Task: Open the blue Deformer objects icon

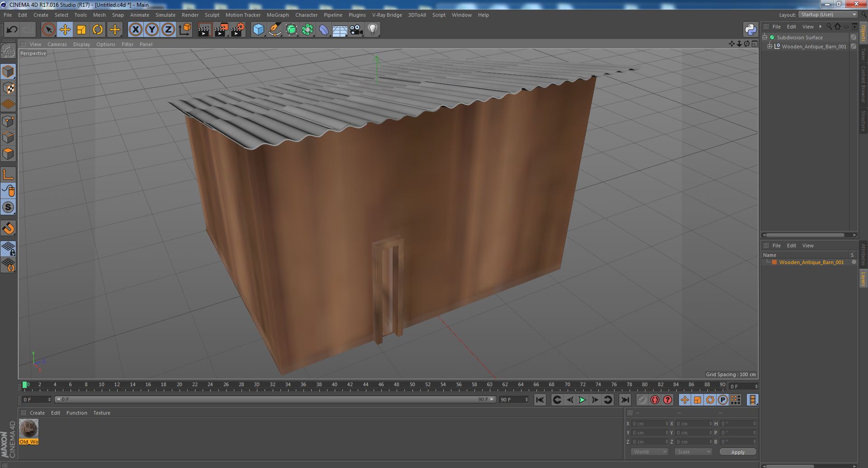Action: click(x=324, y=30)
